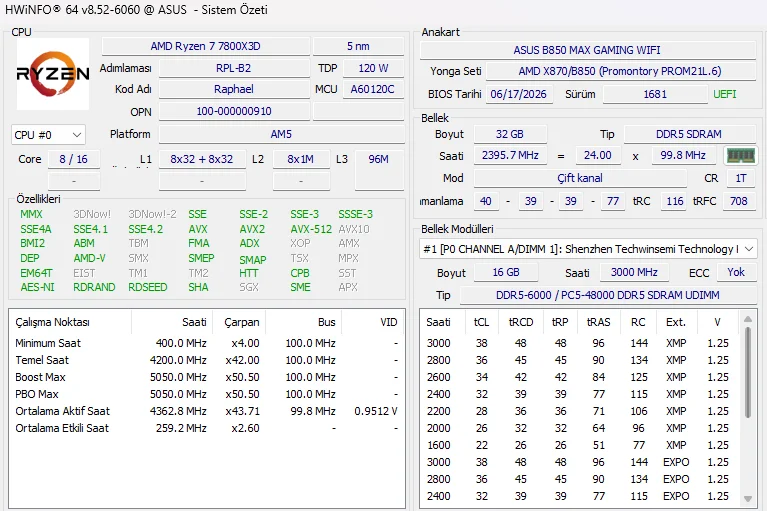Select the Minimum Saat row

coord(207,343)
